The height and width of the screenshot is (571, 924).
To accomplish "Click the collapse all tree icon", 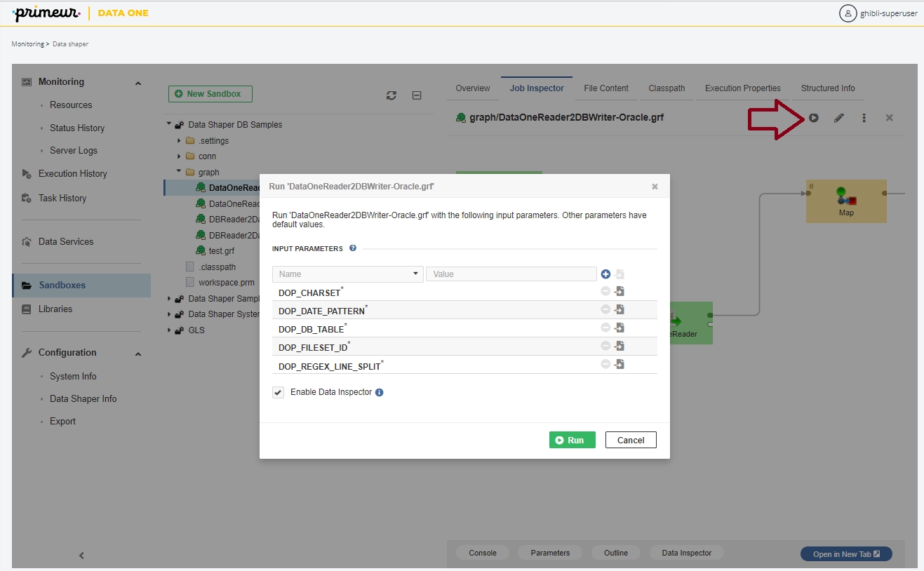I will pyautogui.click(x=416, y=95).
